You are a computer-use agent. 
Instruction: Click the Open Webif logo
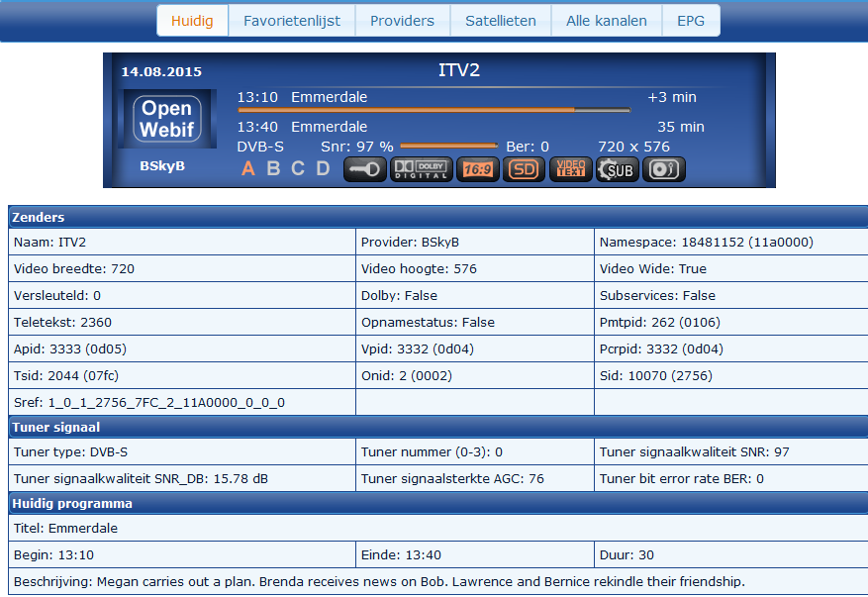click(166, 119)
